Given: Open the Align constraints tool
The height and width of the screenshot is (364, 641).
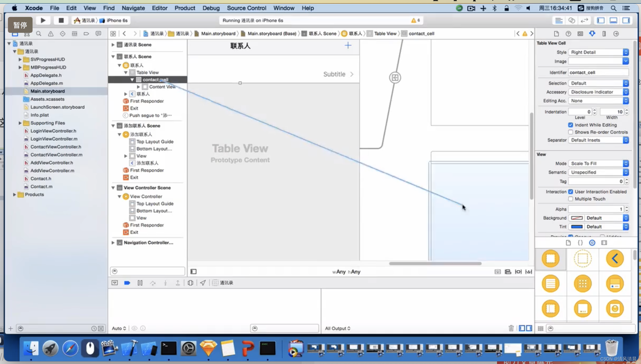Looking at the screenshot, I should (508, 272).
